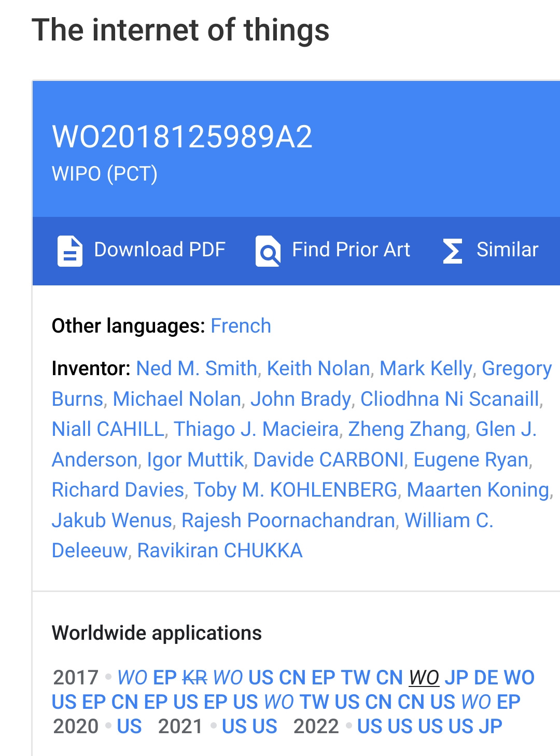This screenshot has width=560, height=756.
Task: Click Jakub Wenus inventor link
Action: click(112, 520)
